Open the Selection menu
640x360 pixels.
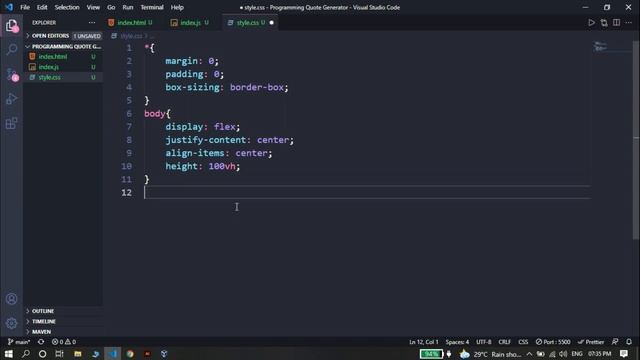[67, 7]
